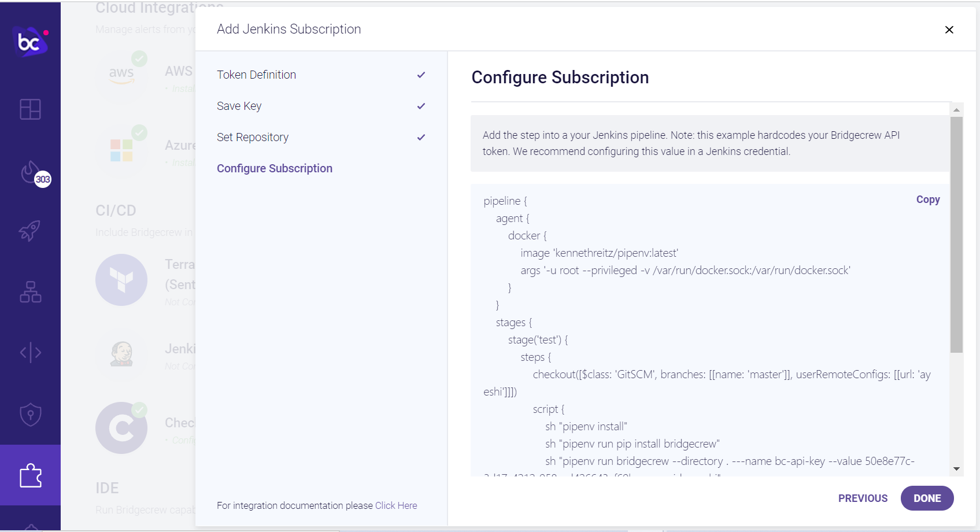Click the CI/CD section heading in the background page
Viewport: 980px width, 532px height.
click(116, 210)
